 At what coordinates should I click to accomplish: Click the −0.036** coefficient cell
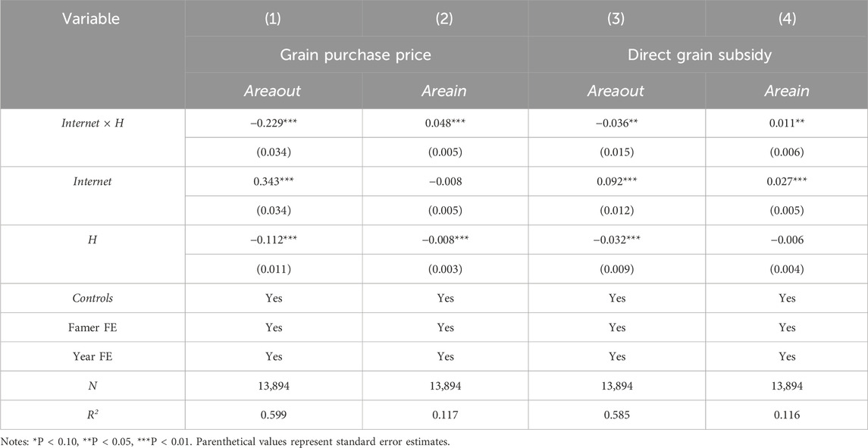[616, 123]
